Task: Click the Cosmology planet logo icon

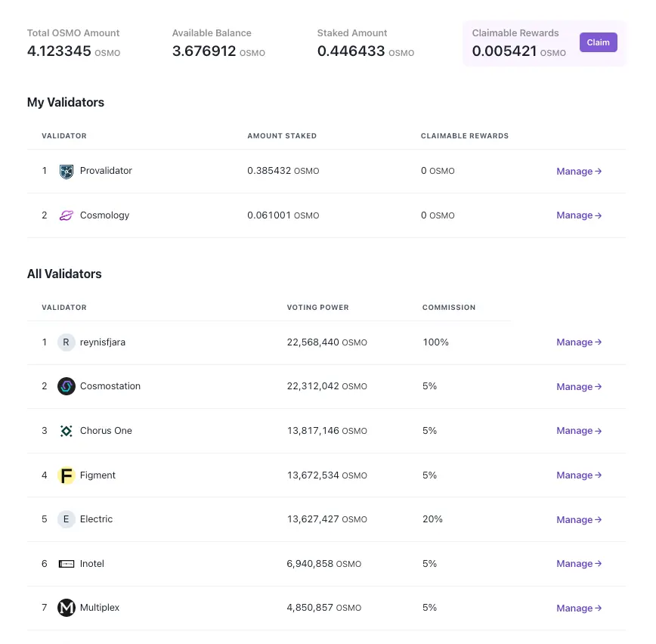Action: (x=67, y=215)
